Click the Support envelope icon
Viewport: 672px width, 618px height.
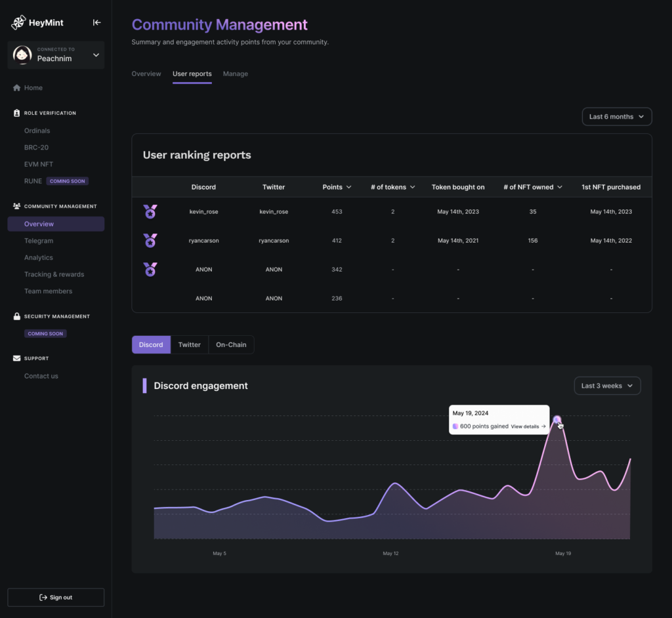click(17, 358)
